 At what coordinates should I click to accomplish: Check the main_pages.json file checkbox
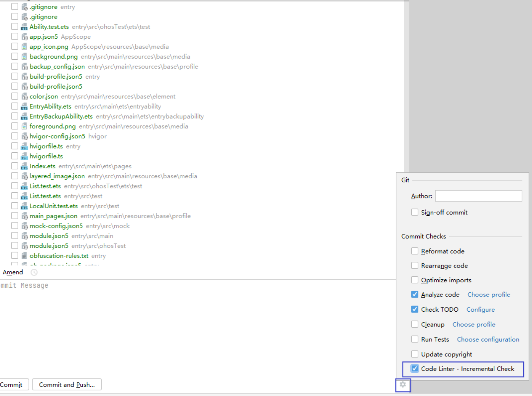pos(14,215)
